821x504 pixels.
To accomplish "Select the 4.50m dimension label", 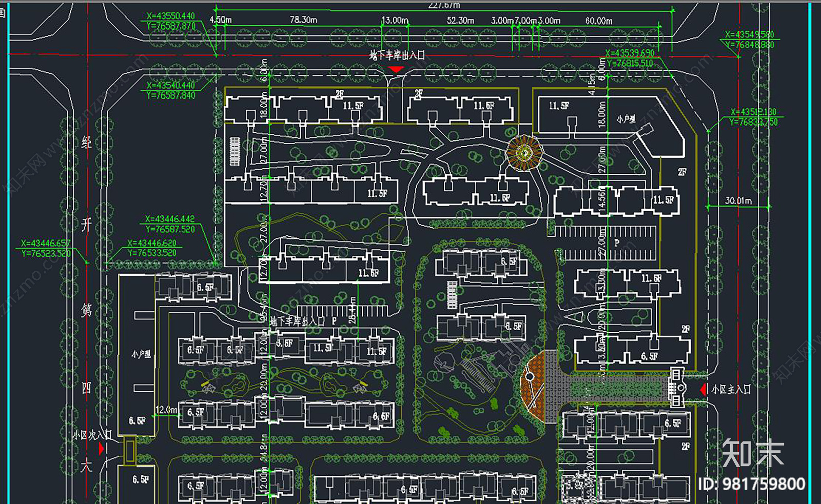I will coord(221,19).
